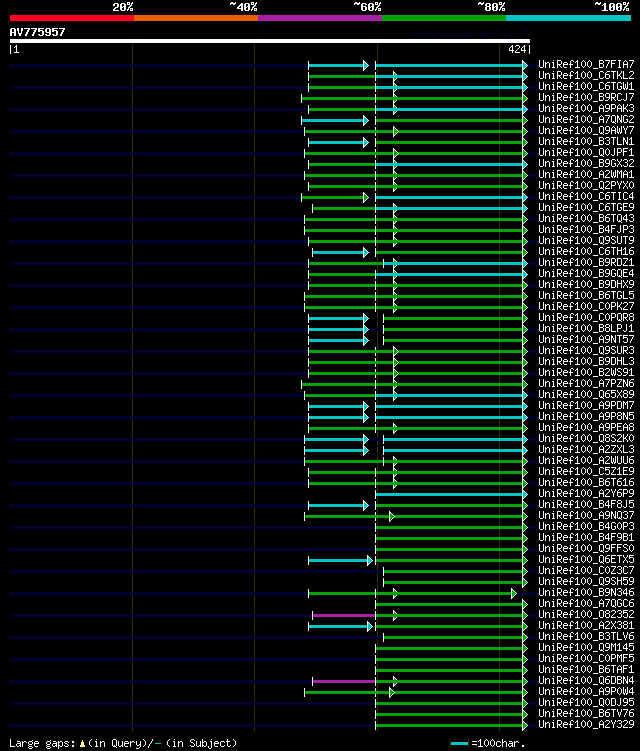The width and height of the screenshot is (640, 751).
Task: Select the UniRef100_C6TGW1 hit label
Action: [x=586, y=86]
